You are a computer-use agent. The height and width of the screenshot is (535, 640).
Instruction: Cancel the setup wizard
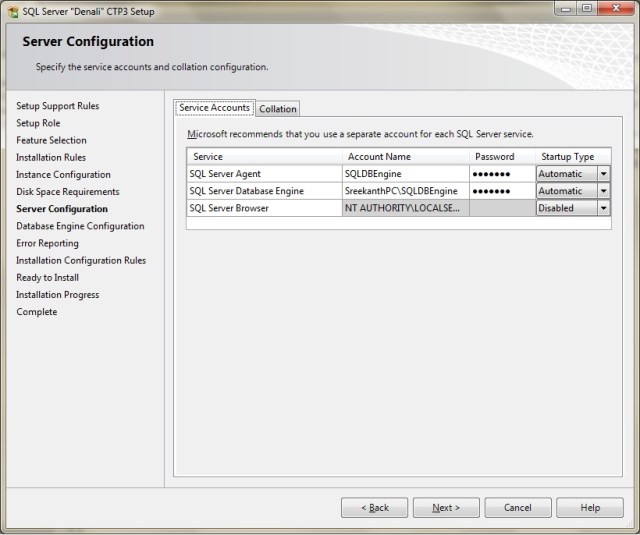(517, 508)
